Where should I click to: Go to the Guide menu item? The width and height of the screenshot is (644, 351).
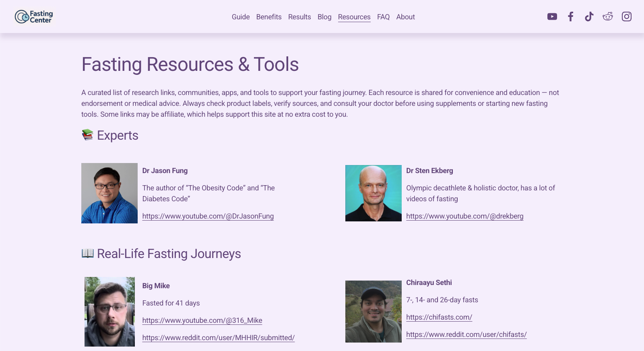click(x=241, y=17)
